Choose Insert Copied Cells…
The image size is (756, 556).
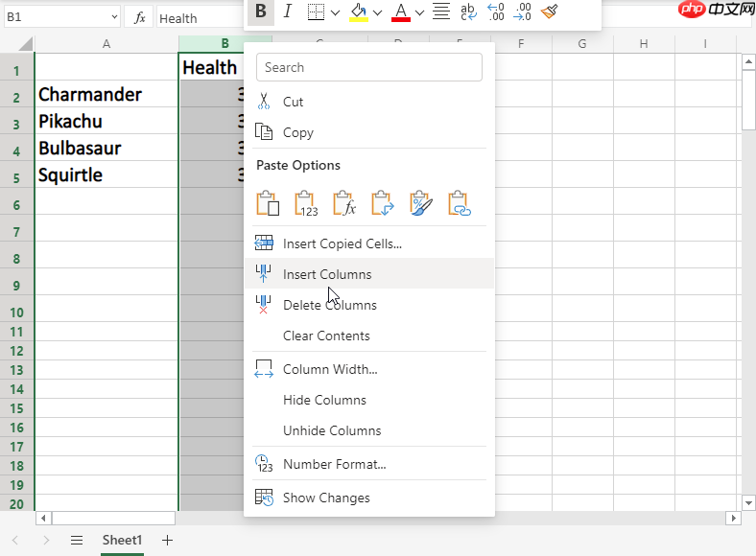pyautogui.click(x=369, y=243)
